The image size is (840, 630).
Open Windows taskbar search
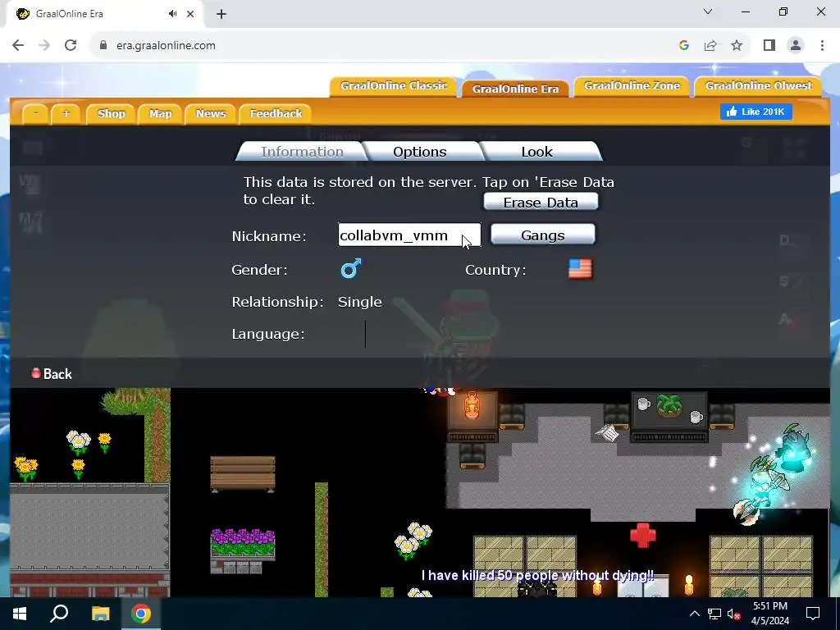coord(59,614)
